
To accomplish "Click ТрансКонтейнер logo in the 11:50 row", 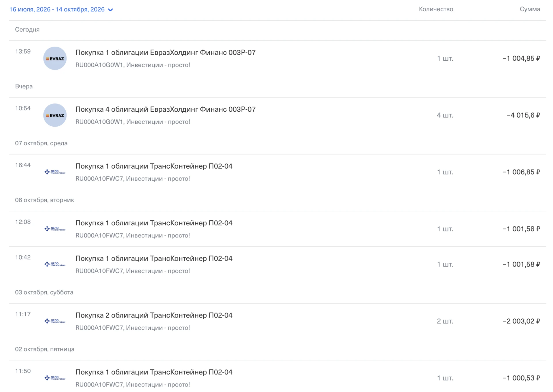I will click(55, 378).
